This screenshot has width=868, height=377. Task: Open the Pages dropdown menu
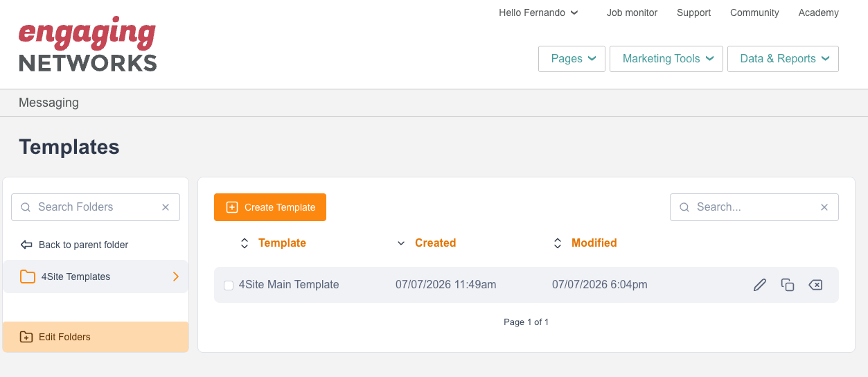(572, 59)
